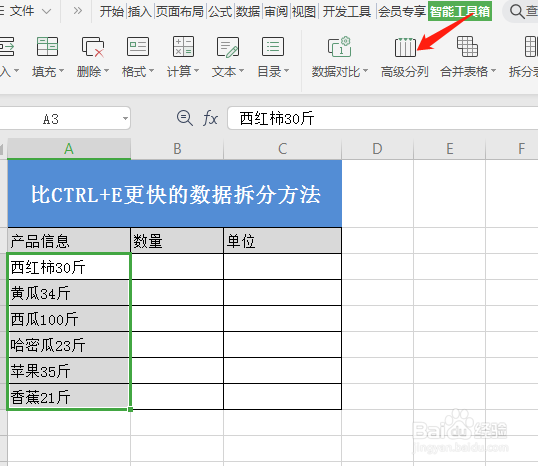
Task: Expand the 删除 dropdown arrow
Action: pos(106,71)
